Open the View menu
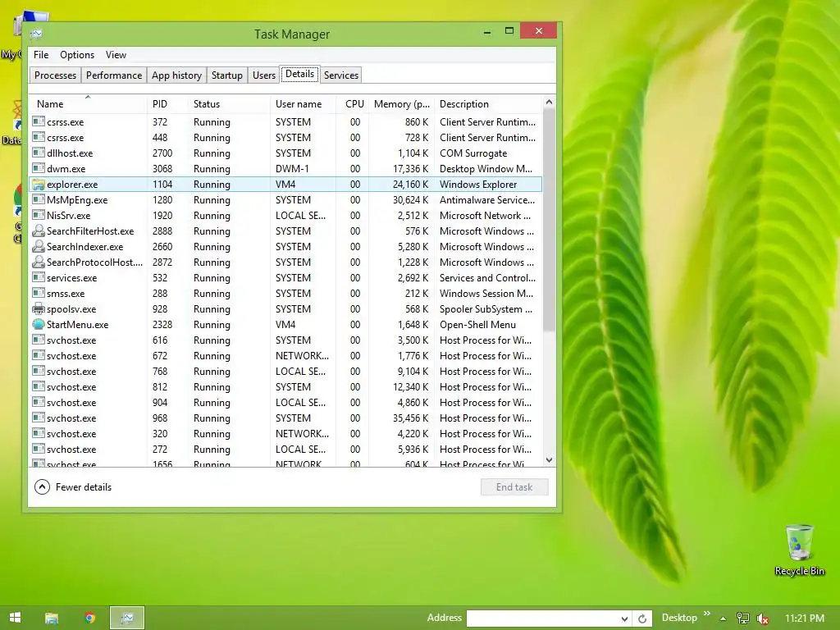840x630 pixels. [x=116, y=55]
